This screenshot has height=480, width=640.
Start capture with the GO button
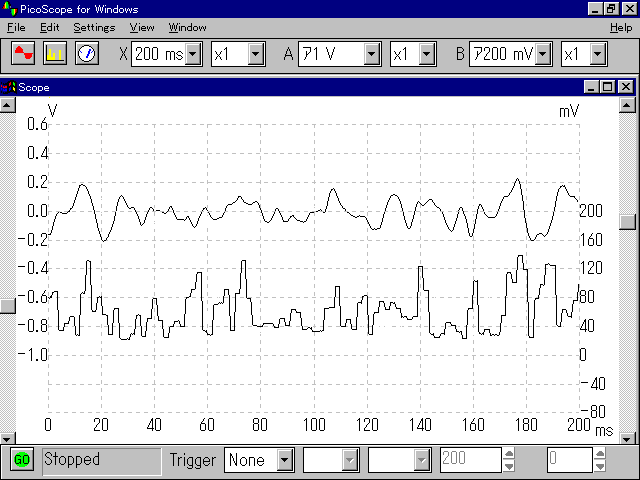(x=22, y=460)
